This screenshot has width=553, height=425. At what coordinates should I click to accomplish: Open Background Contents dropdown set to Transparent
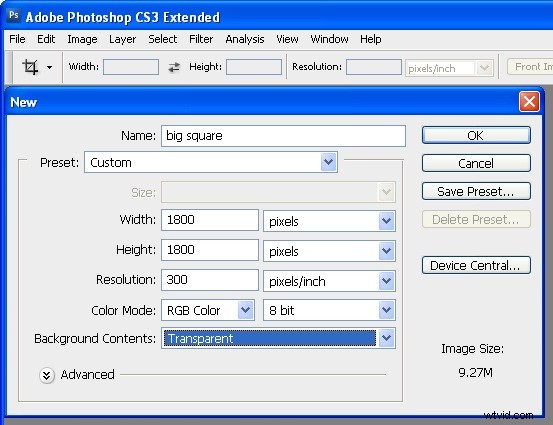pyautogui.click(x=278, y=338)
